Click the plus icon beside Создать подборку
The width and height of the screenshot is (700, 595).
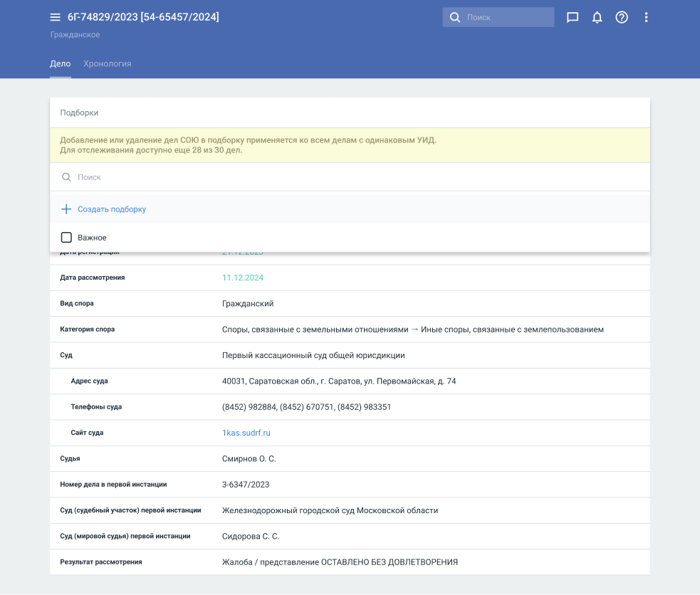66,209
